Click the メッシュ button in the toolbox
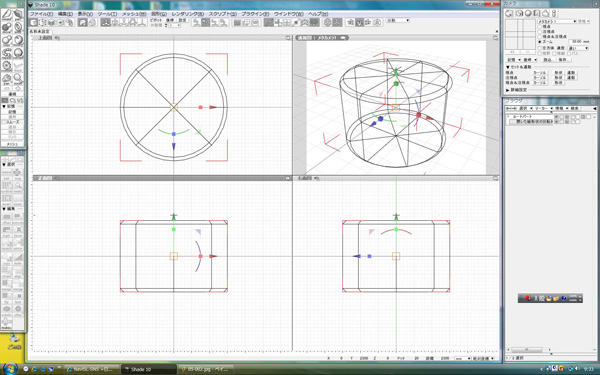The width and height of the screenshot is (600, 375). coord(13,144)
